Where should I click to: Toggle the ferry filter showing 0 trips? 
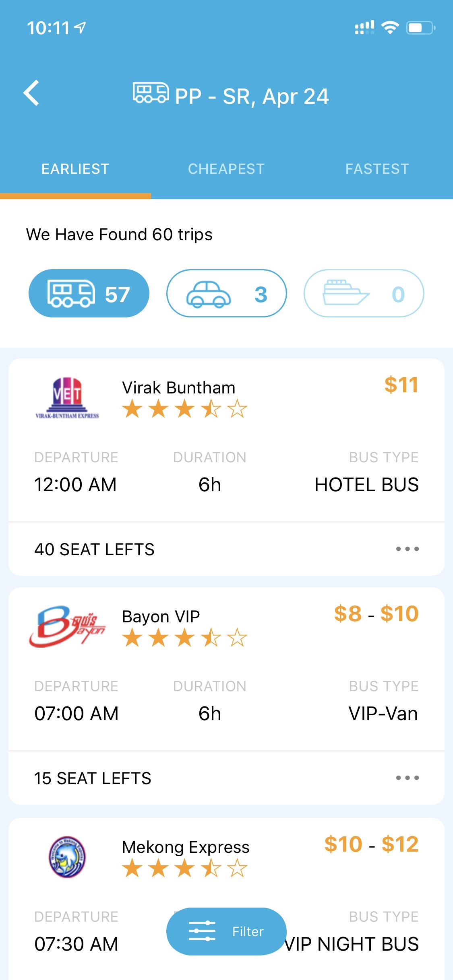[x=364, y=293]
